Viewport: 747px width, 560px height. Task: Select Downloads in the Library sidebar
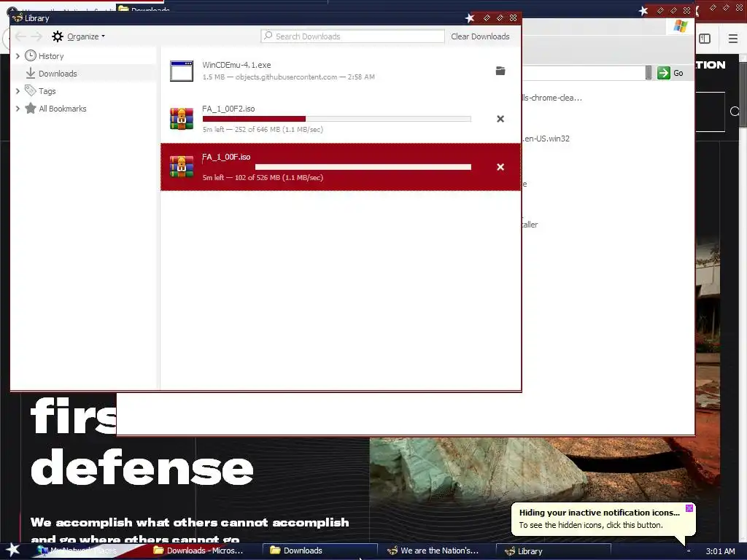(84, 74)
